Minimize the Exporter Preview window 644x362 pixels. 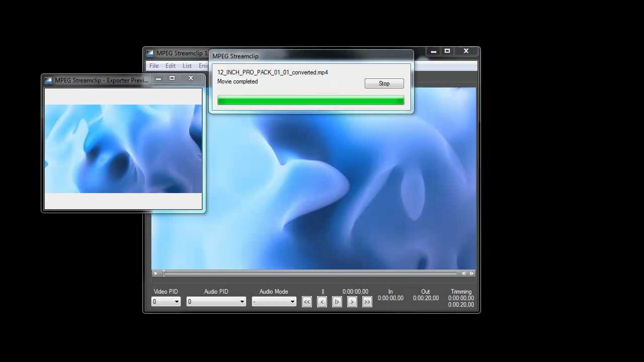(x=158, y=78)
